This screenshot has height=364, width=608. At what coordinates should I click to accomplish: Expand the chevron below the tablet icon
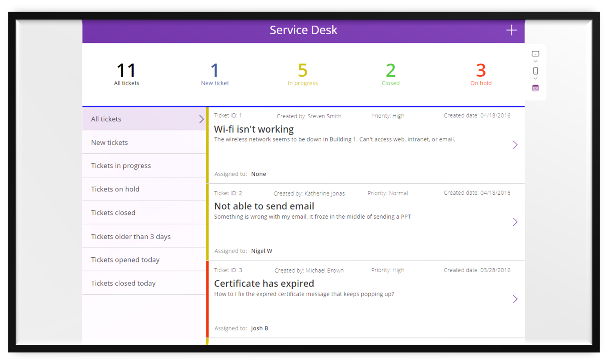[x=535, y=62]
